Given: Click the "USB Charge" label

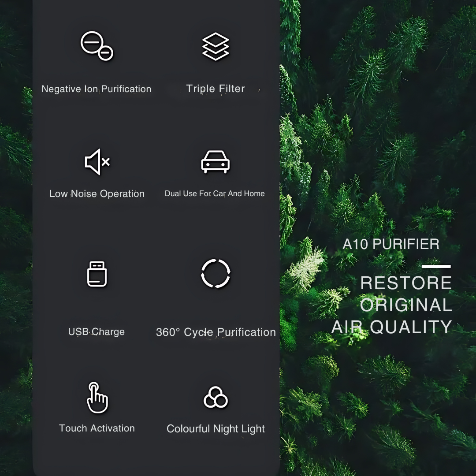Looking at the screenshot, I should point(96,332).
